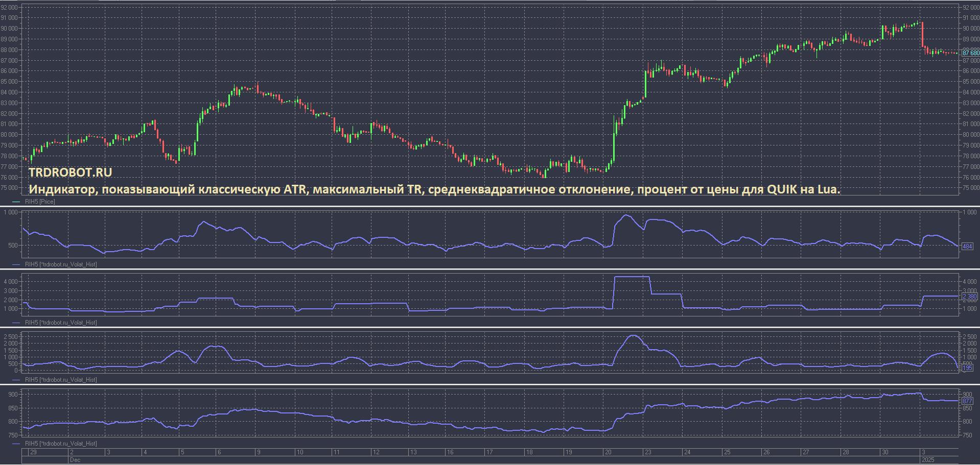Click the 484 value tag on ATR pane
This screenshot has height=465, width=980.
coord(967,247)
